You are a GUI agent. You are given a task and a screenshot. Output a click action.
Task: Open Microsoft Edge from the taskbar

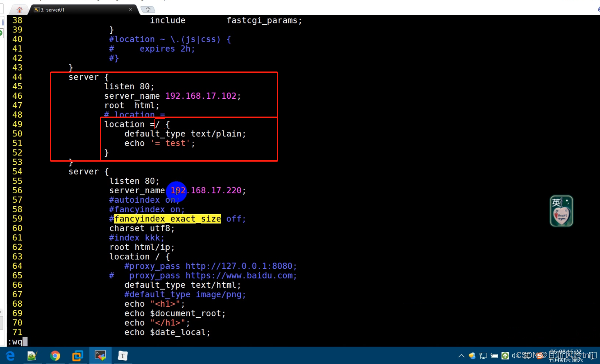click(10, 356)
